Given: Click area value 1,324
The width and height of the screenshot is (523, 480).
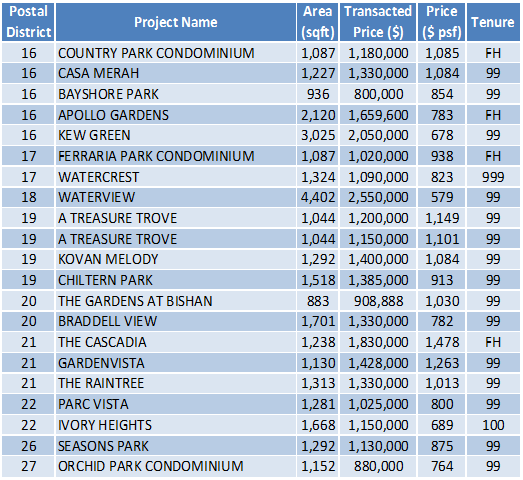Looking at the screenshot, I should coord(318,177).
